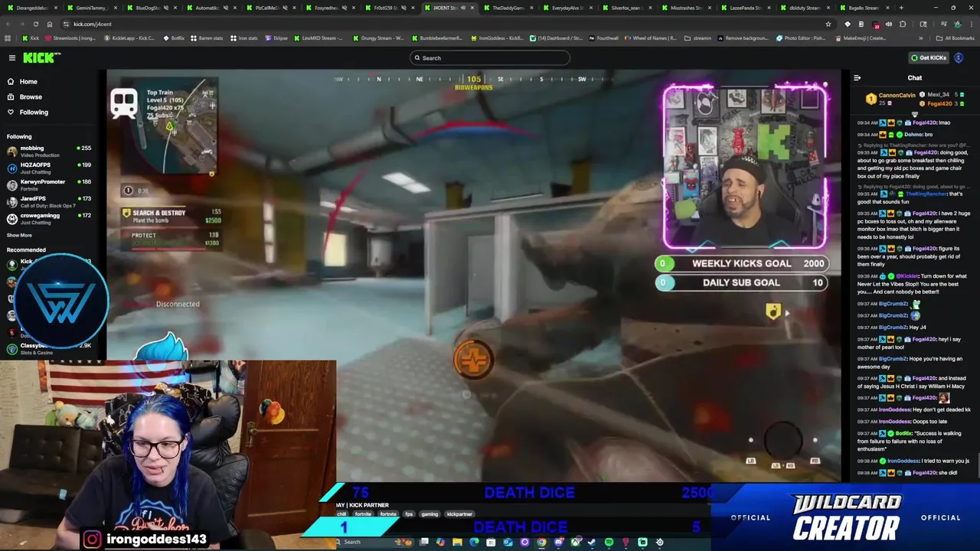Open the profile avatar next to Get KICKs
Viewport: 980px width, 551px height.
pos(959,57)
